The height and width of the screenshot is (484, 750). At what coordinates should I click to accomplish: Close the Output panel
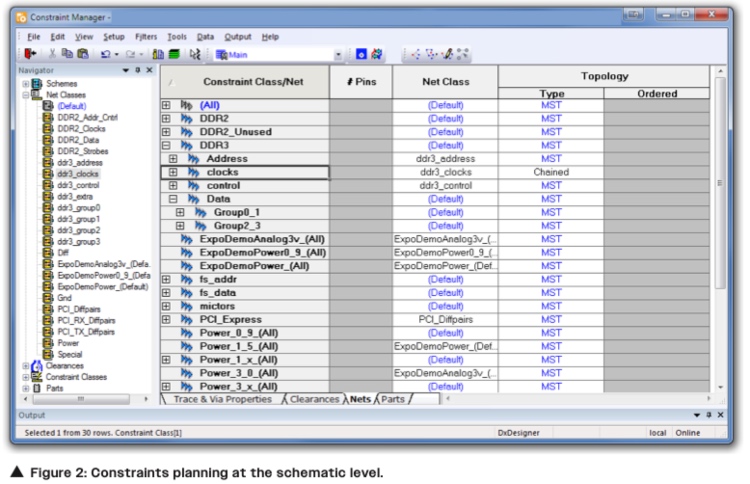click(720, 415)
